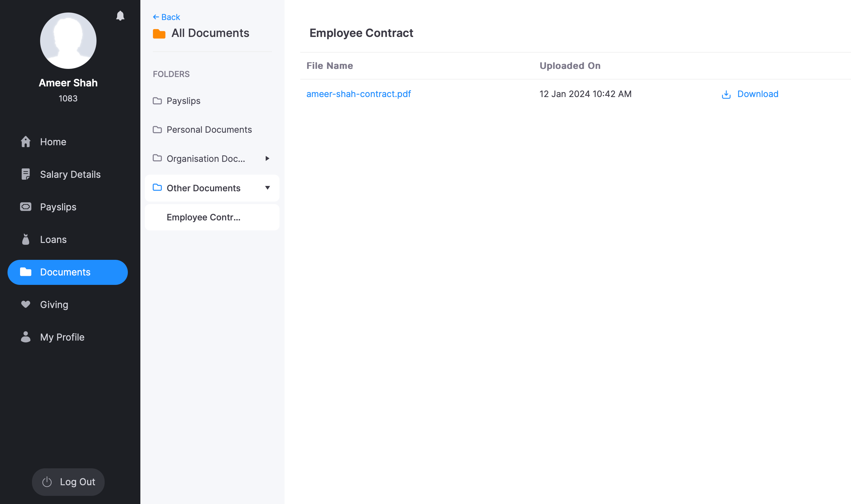
Task: Open the All Documents folder view
Action: [x=210, y=33]
